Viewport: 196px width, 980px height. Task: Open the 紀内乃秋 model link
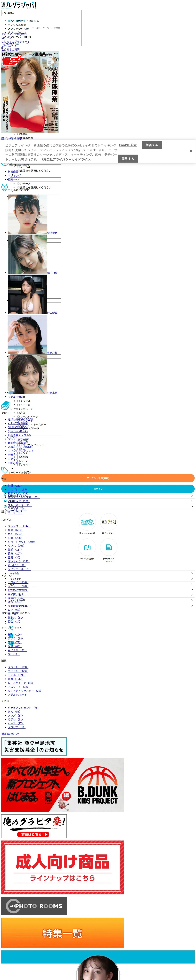pyautogui.click(x=52, y=273)
